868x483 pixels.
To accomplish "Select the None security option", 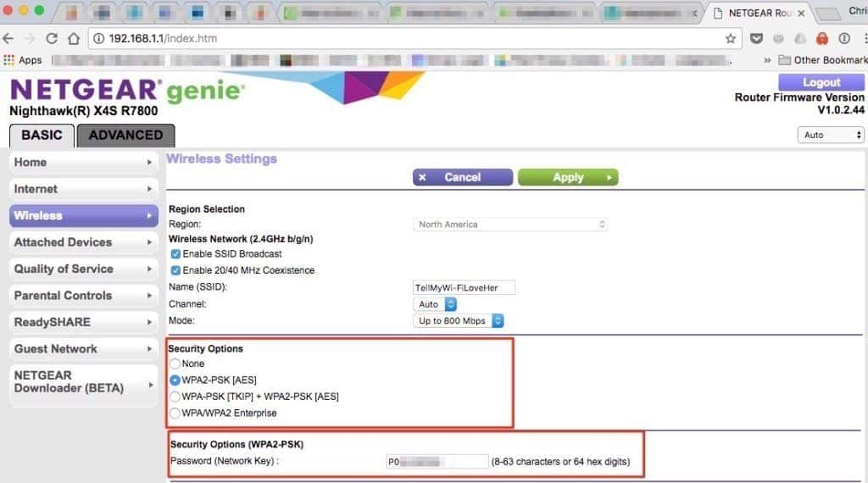I will pyautogui.click(x=175, y=364).
